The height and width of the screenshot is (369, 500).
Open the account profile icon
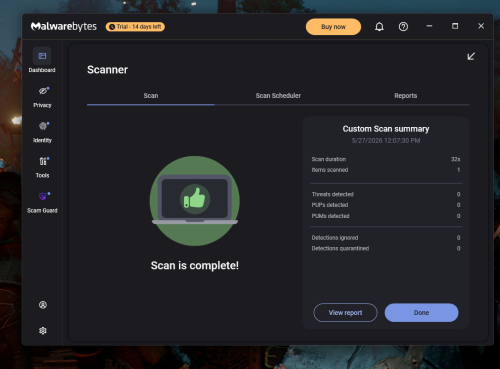tap(43, 305)
